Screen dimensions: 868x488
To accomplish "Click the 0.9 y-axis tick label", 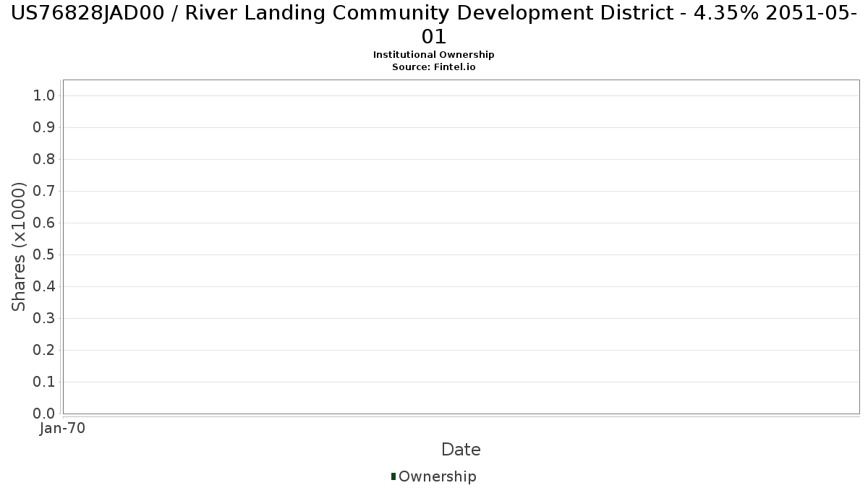I will pos(44,128).
